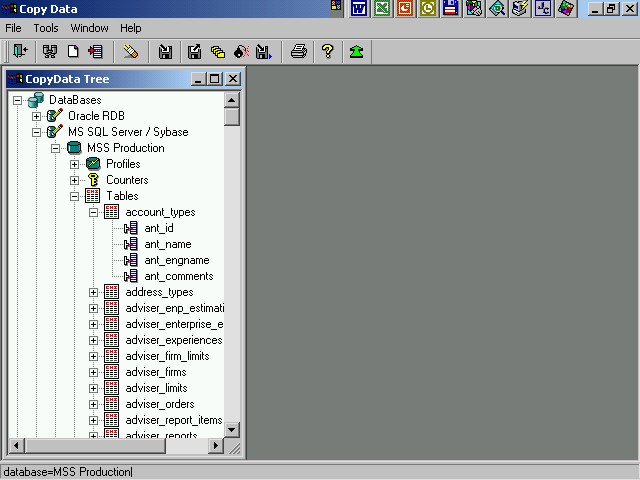This screenshot has width=640, height=480.
Task: Click the tree's horizontal scrollbar right arrow
Action: [215, 445]
